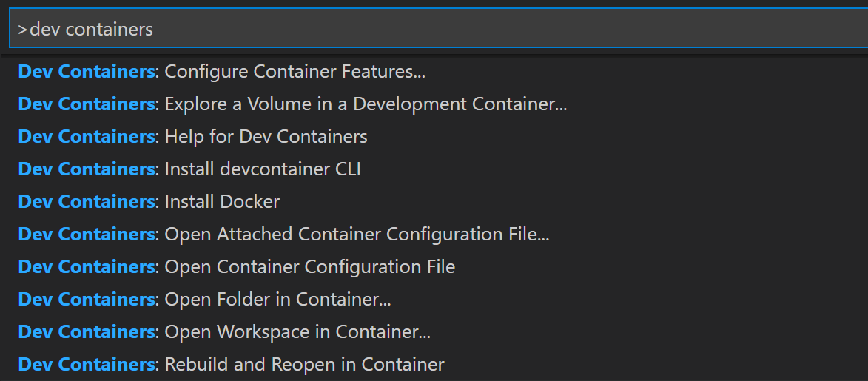Place cursor in the '>dev containers' text box
The image size is (868, 381).
[434, 30]
